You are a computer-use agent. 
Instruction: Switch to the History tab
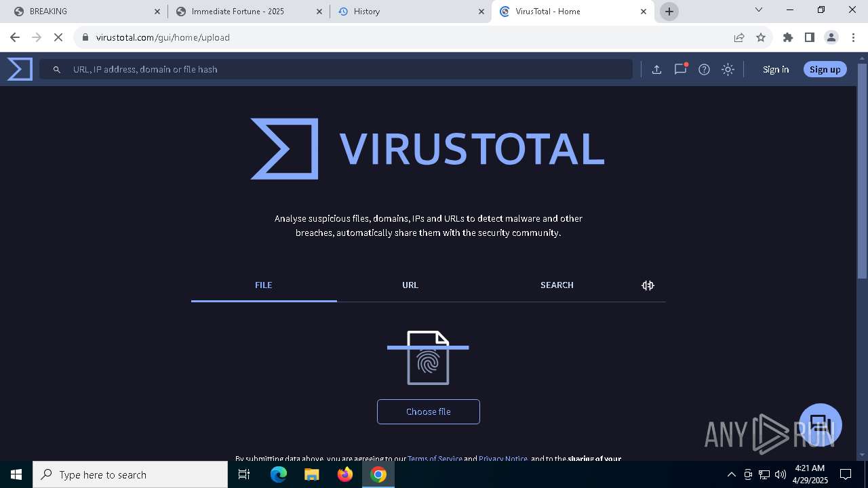[x=411, y=12]
